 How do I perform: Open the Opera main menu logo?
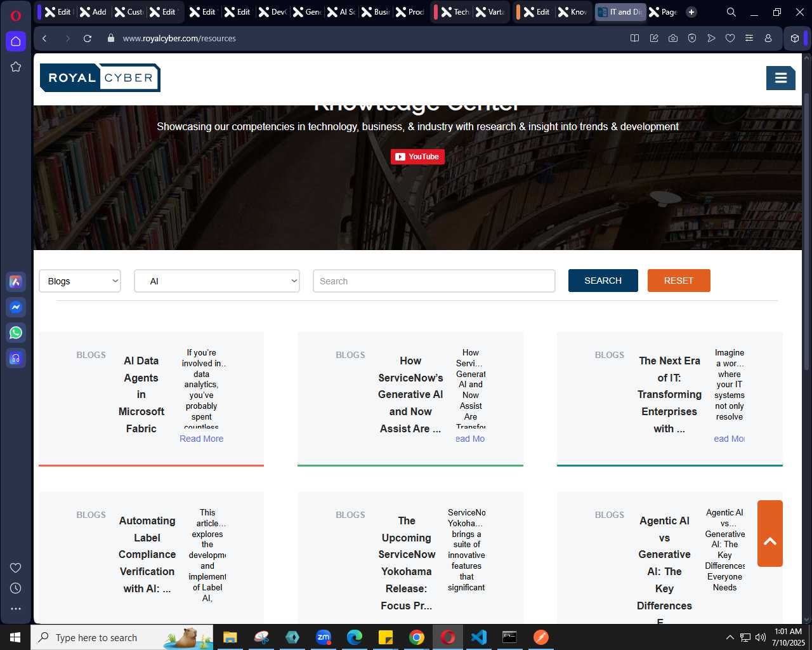click(16, 16)
